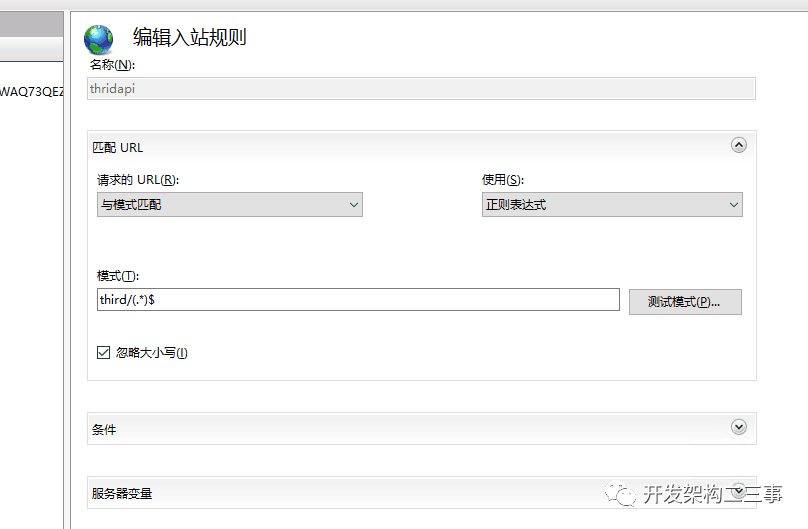Click the 忽略大小写(I) label text
The image size is (808, 529).
pos(152,353)
